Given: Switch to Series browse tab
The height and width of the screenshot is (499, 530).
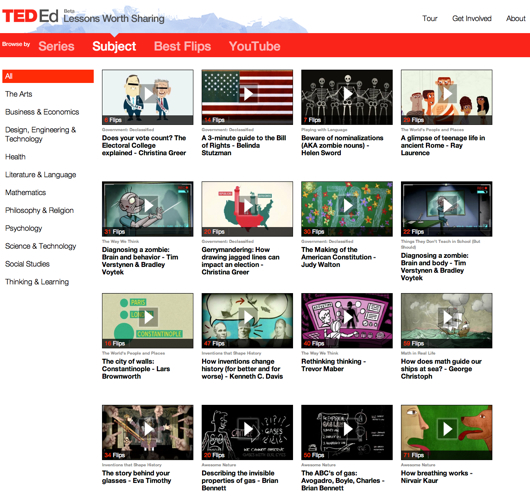Looking at the screenshot, I should tap(56, 46).
